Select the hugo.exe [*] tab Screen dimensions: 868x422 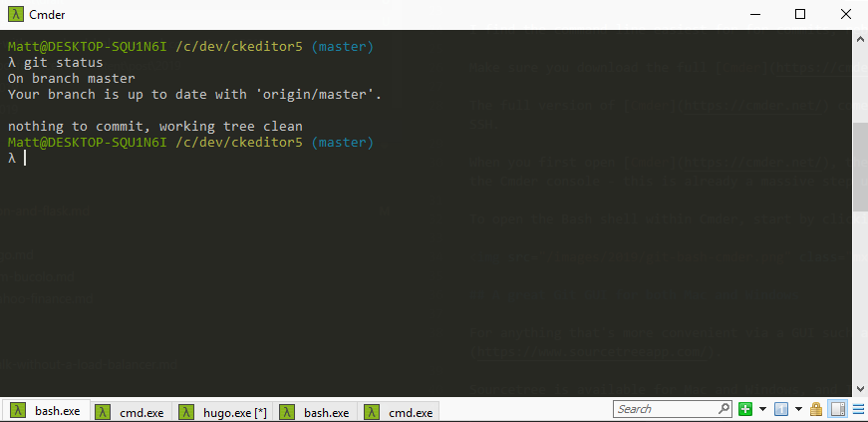coord(223,412)
